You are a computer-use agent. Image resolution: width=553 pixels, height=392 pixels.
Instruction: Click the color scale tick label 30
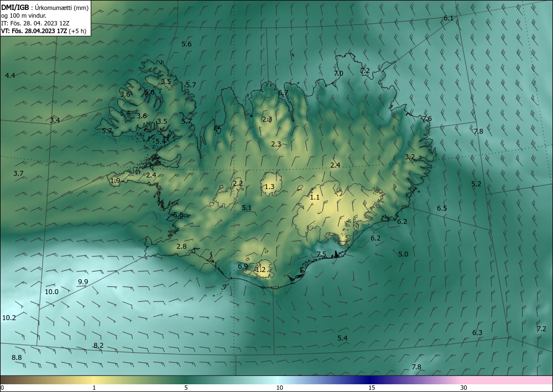[464, 388]
